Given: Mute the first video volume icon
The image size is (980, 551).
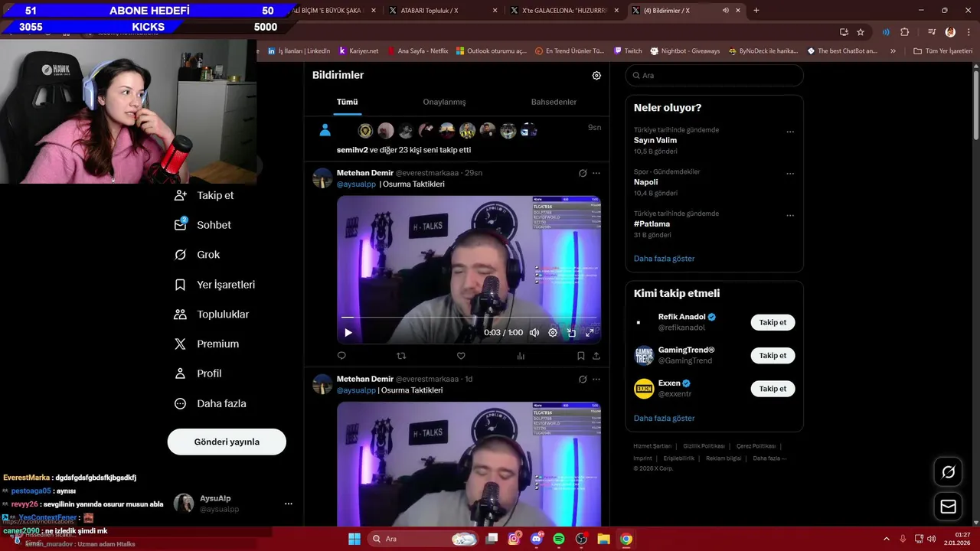Looking at the screenshot, I should [x=534, y=333].
